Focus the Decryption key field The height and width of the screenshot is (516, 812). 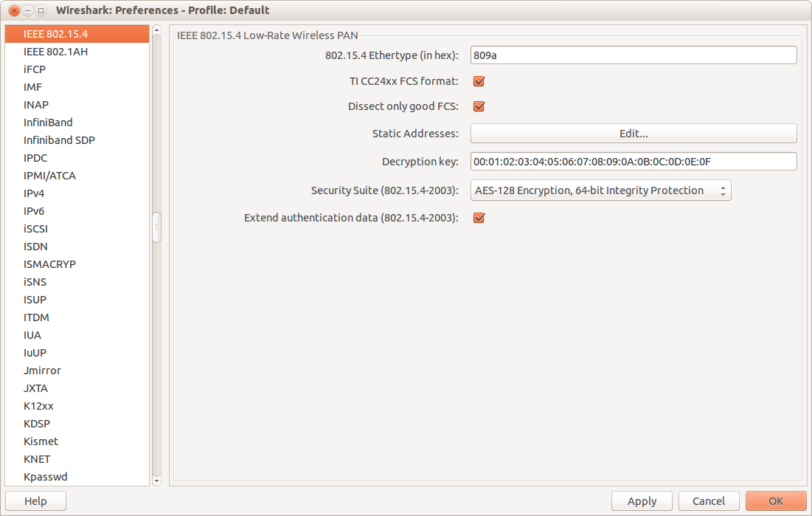point(634,162)
